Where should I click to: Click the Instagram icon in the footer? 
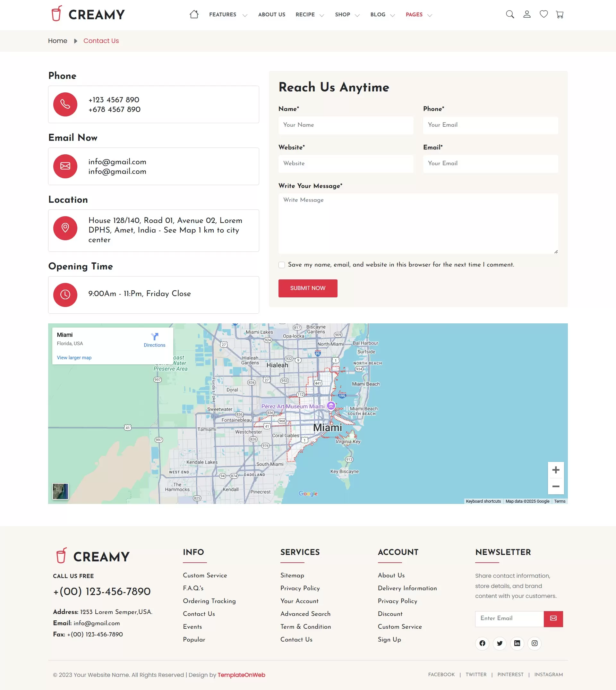click(535, 643)
